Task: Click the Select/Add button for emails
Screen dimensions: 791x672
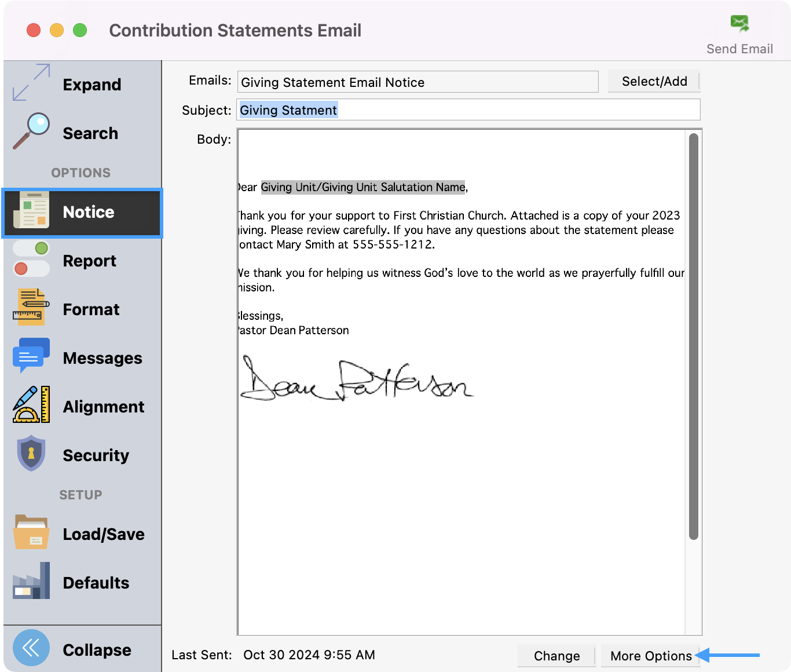Action: click(x=654, y=82)
